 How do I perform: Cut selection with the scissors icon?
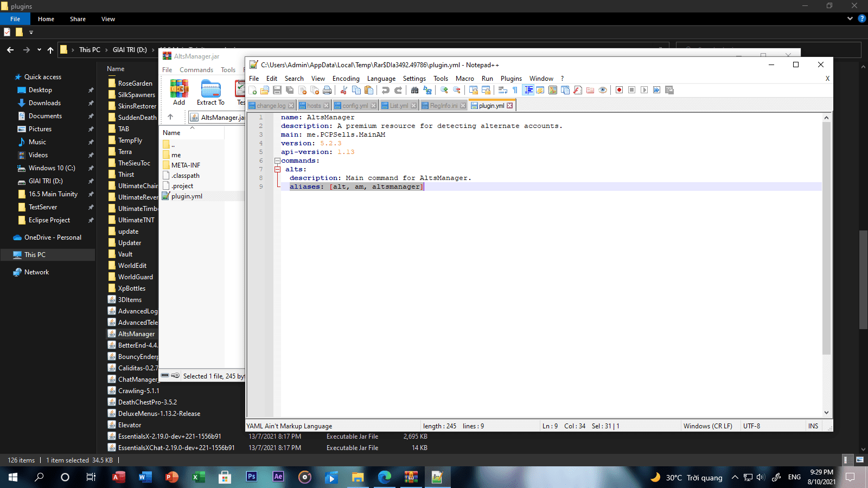pyautogui.click(x=344, y=90)
